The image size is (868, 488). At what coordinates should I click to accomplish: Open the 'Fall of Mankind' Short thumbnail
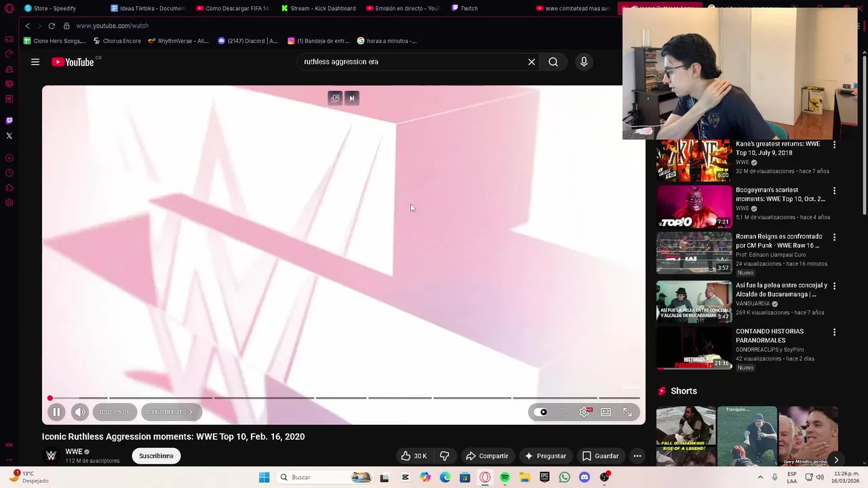pyautogui.click(x=686, y=436)
